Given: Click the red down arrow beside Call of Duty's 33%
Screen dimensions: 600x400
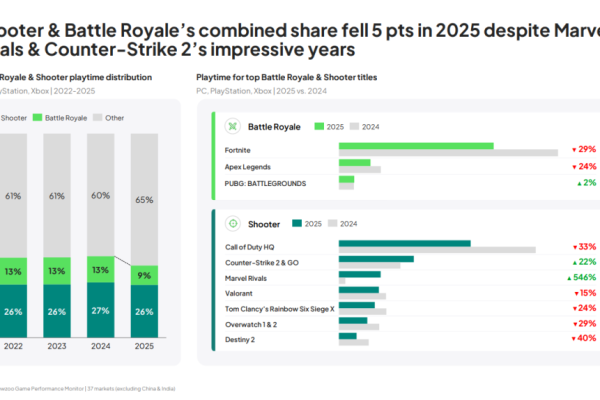Looking at the screenshot, I should click(x=574, y=246).
